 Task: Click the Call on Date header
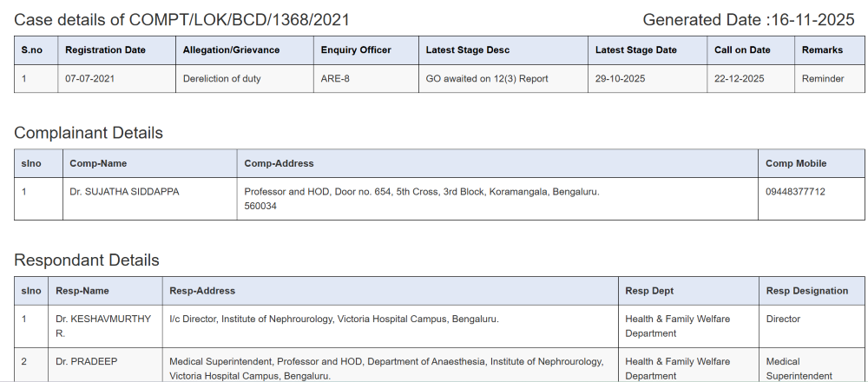point(742,50)
